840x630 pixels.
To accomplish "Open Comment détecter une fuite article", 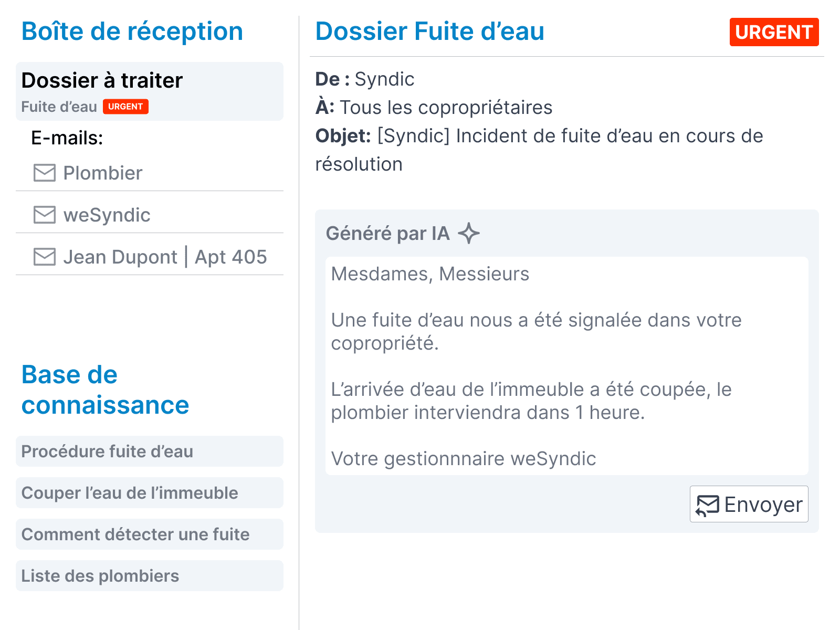I will click(x=150, y=534).
